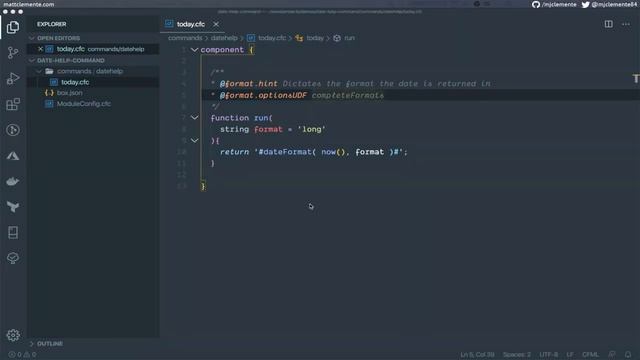The image size is (640, 360).
Task: Open the tree-shaped icon at bottom of activity bar
Action: [13, 258]
